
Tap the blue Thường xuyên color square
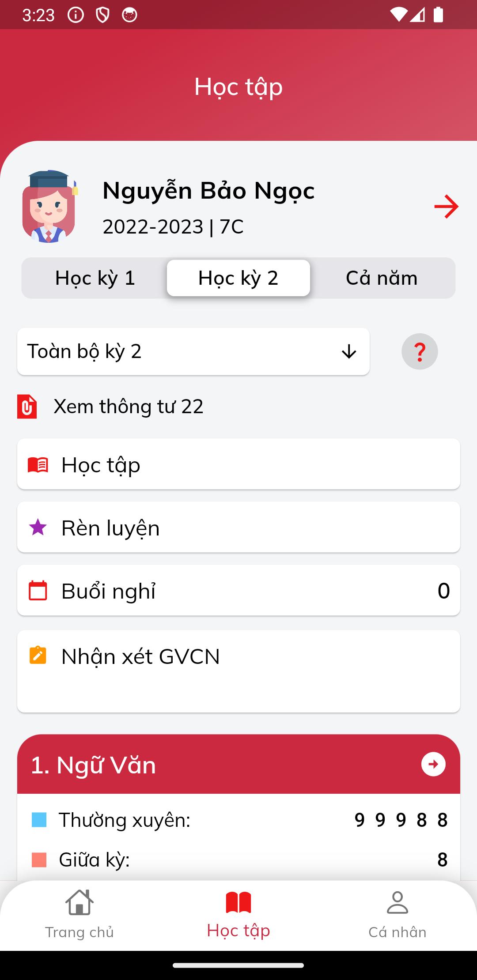point(39,820)
